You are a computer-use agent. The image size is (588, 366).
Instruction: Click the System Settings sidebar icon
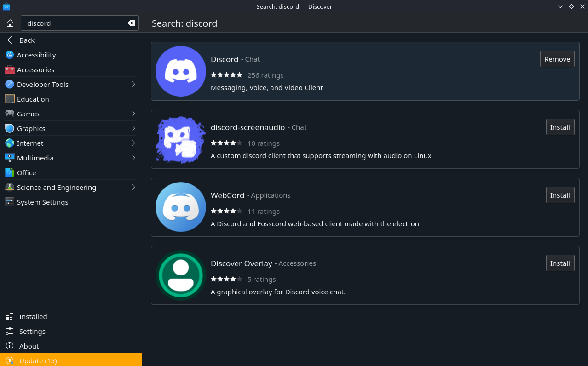pyautogui.click(x=10, y=202)
